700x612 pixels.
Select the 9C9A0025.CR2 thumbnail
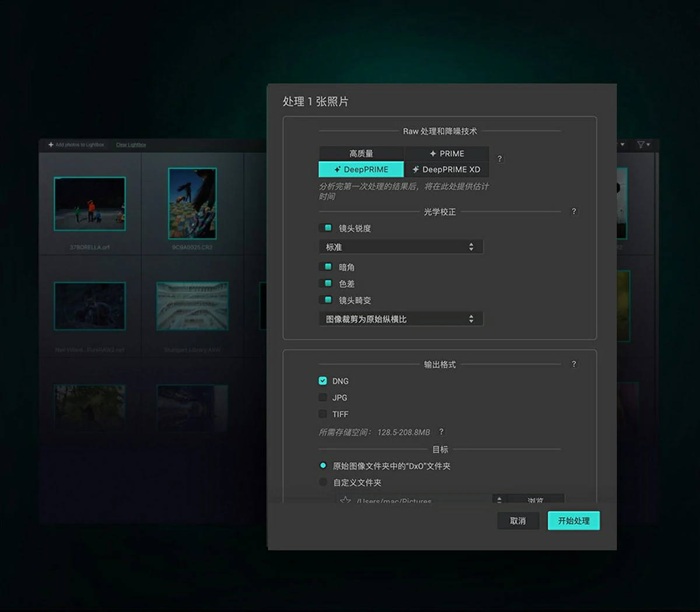pos(192,203)
